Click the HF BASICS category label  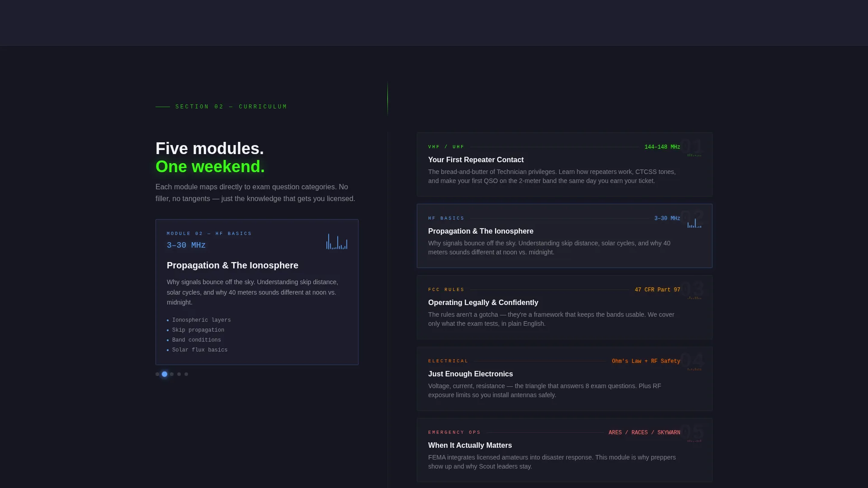pyautogui.click(x=446, y=218)
